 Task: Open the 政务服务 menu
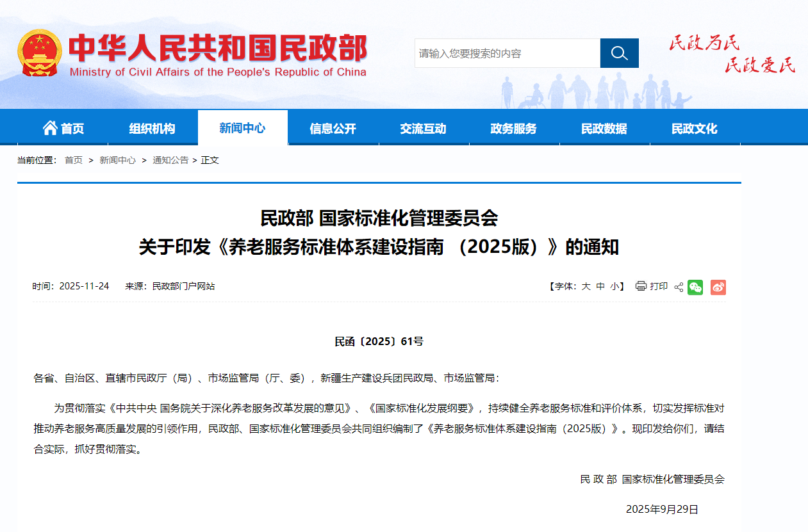(x=513, y=129)
